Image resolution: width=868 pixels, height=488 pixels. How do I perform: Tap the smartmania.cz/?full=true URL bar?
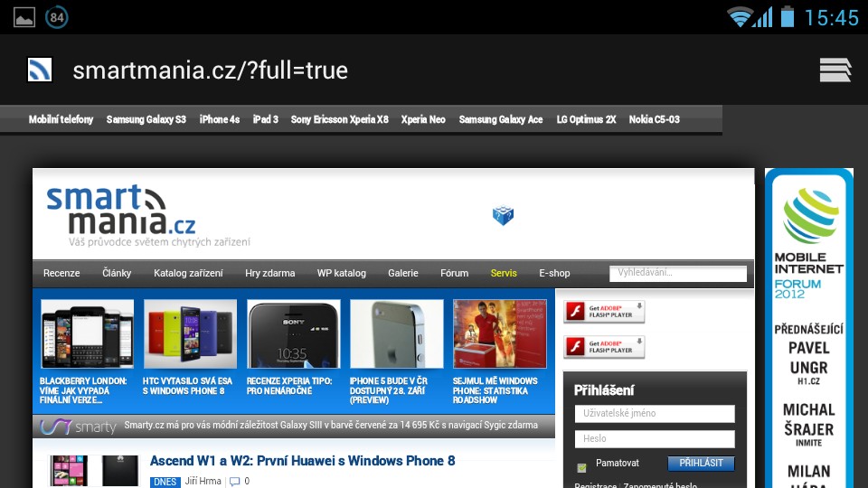tap(211, 70)
